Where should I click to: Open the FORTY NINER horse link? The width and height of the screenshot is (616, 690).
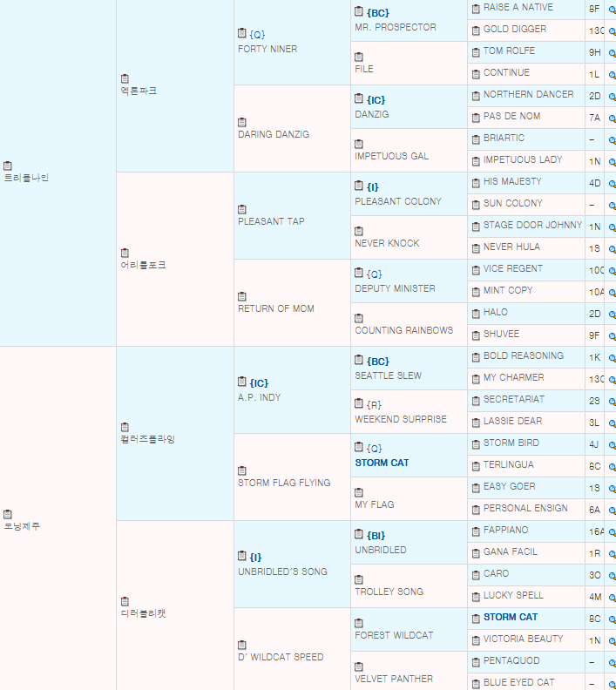pos(267,49)
